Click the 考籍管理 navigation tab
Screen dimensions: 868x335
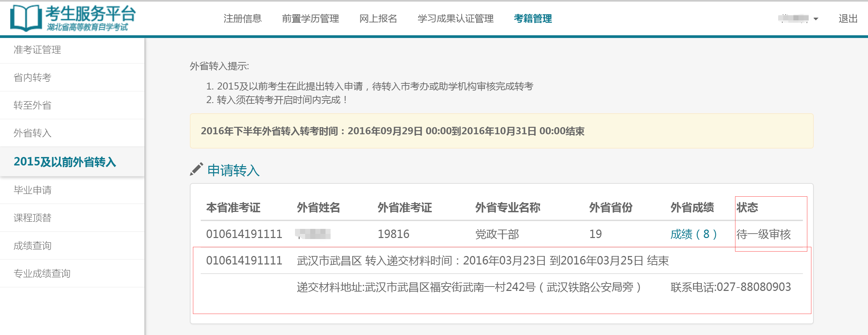533,19
